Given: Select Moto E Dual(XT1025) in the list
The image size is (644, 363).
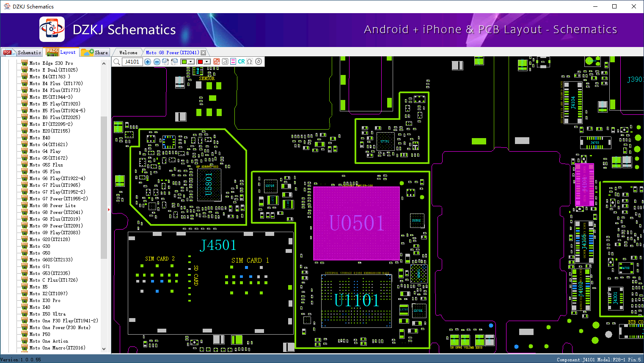Looking at the screenshot, I should (x=53, y=70).
